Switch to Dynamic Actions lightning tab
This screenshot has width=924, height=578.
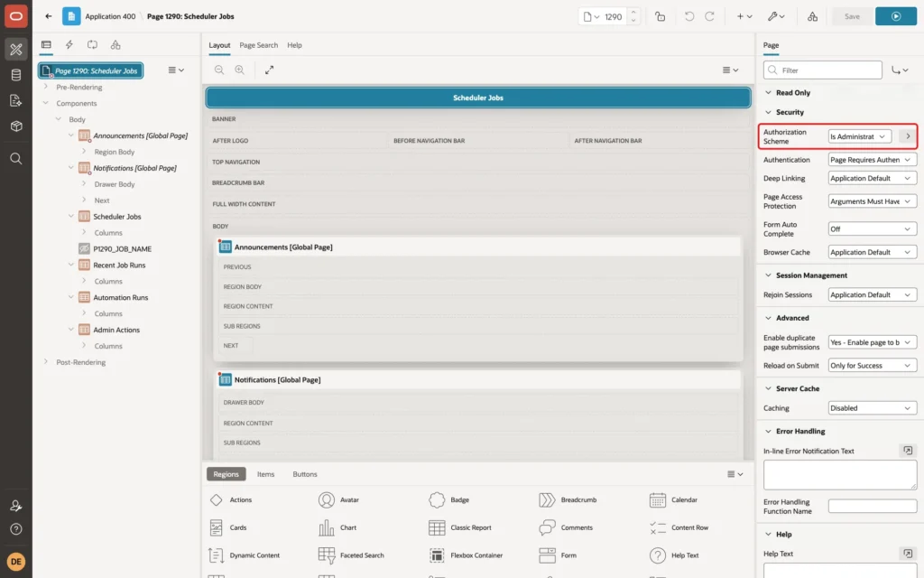pyautogui.click(x=69, y=45)
